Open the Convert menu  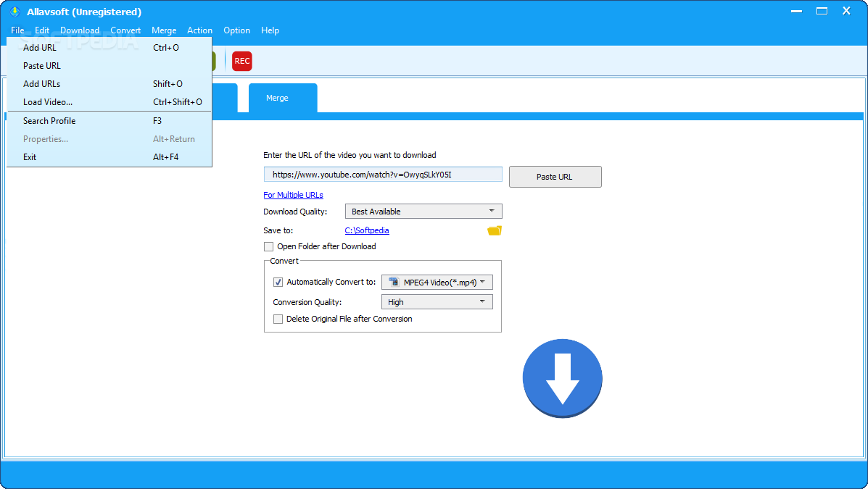pyautogui.click(x=125, y=30)
